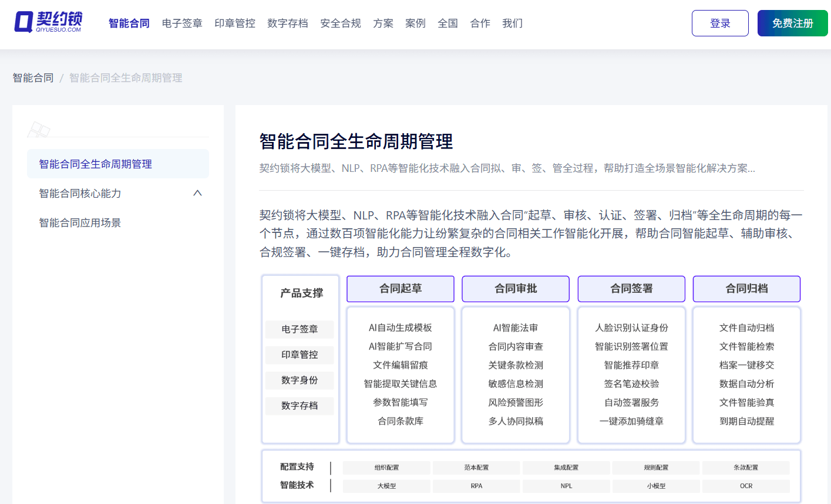Click the 登录 button
Image resolution: width=831 pixels, height=504 pixels.
pos(720,23)
